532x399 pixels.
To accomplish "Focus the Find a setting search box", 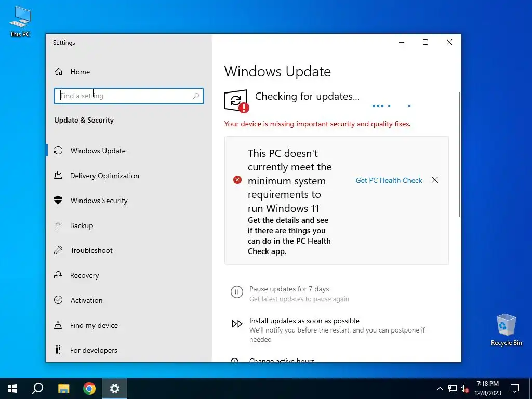I will (129, 96).
